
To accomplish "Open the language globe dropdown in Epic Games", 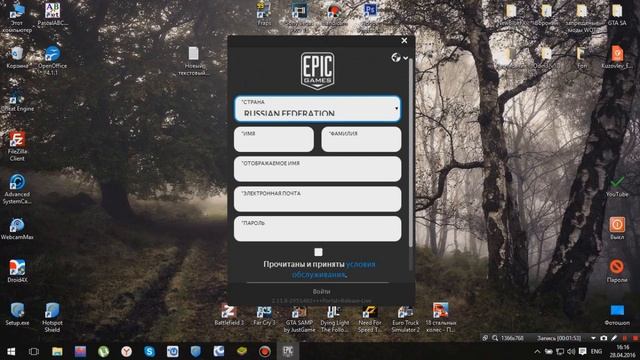I will coord(400,58).
